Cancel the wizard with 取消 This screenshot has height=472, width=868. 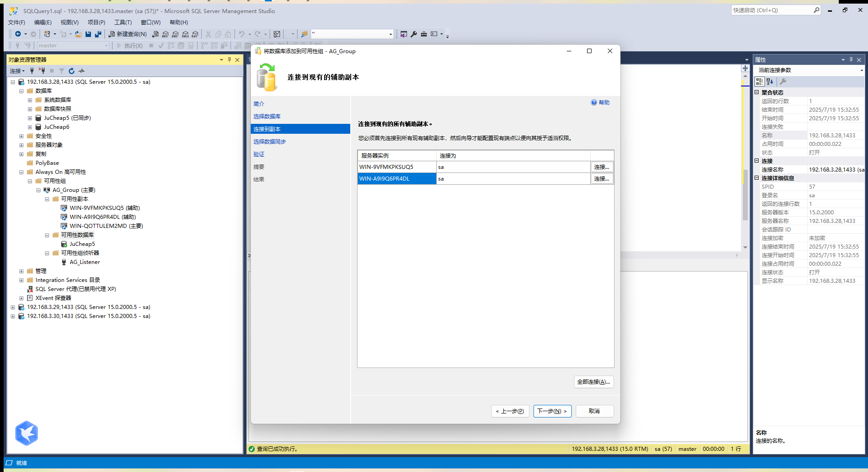(x=595, y=411)
